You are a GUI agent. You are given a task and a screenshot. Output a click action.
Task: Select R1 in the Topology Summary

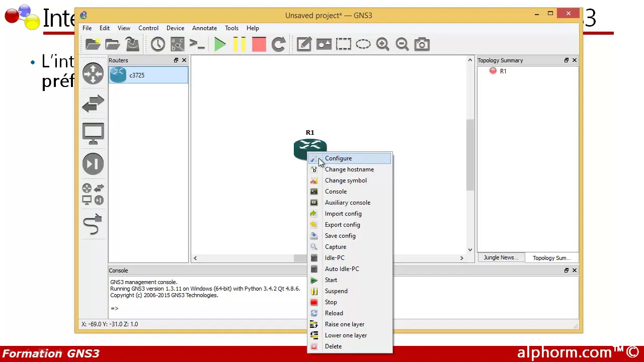coord(503,71)
